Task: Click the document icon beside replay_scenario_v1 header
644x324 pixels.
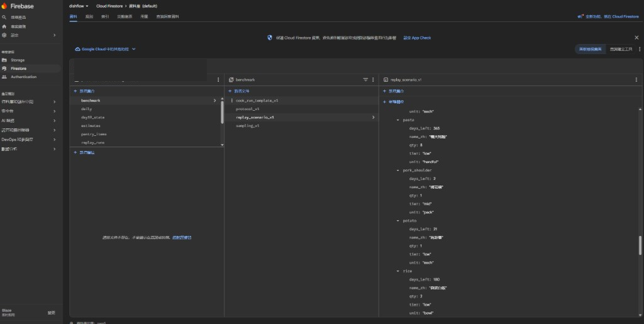Action: 386,80
